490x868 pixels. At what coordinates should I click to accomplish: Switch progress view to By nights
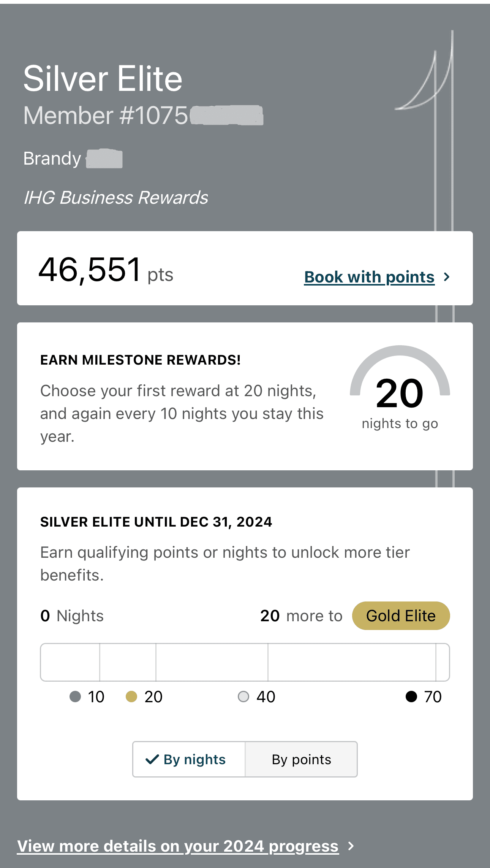[x=189, y=759]
